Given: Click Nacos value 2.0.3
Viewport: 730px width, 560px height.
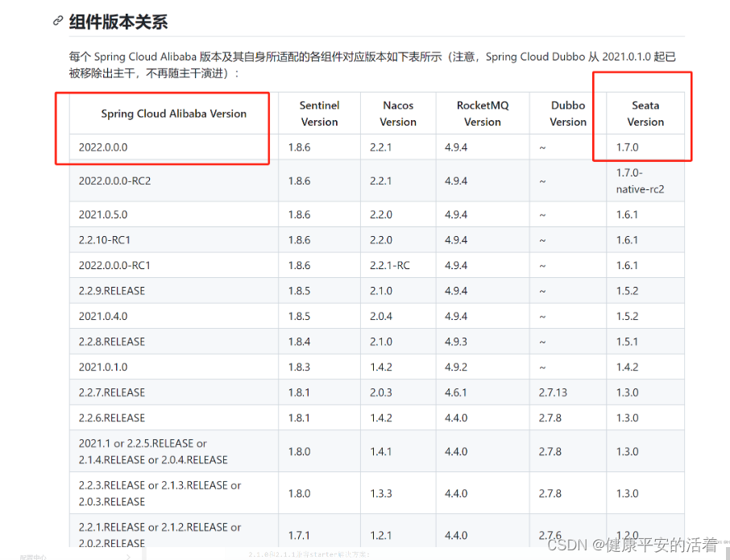Looking at the screenshot, I should tap(381, 392).
